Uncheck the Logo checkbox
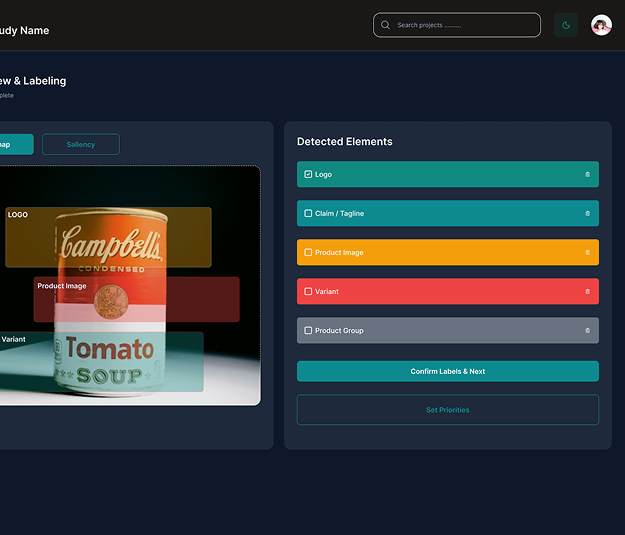 [308, 174]
